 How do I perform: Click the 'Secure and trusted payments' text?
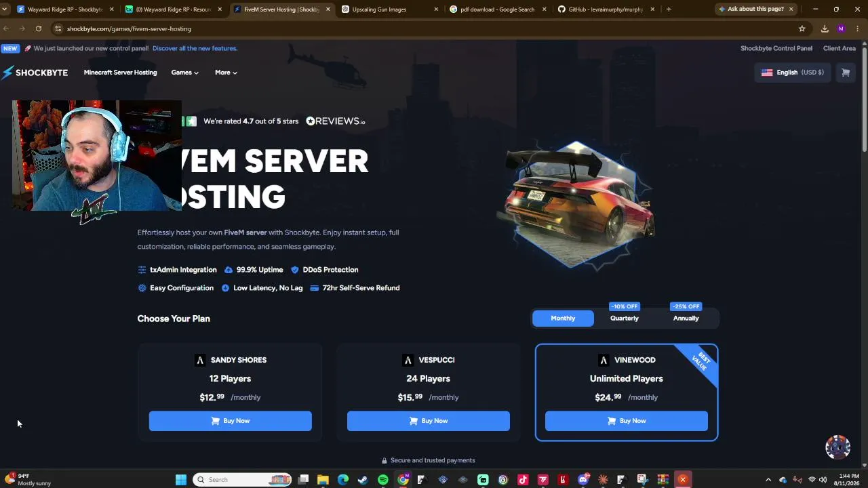point(433,460)
